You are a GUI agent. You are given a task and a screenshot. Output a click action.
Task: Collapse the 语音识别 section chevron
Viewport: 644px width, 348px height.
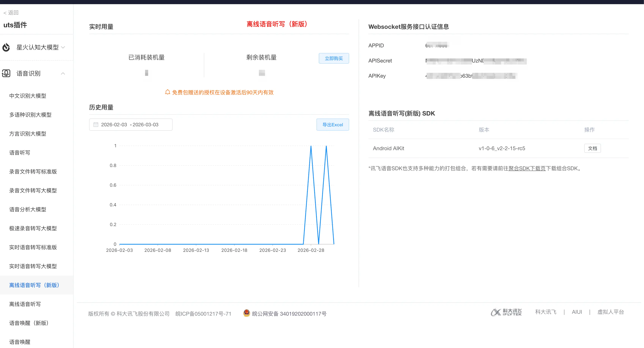click(x=63, y=73)
